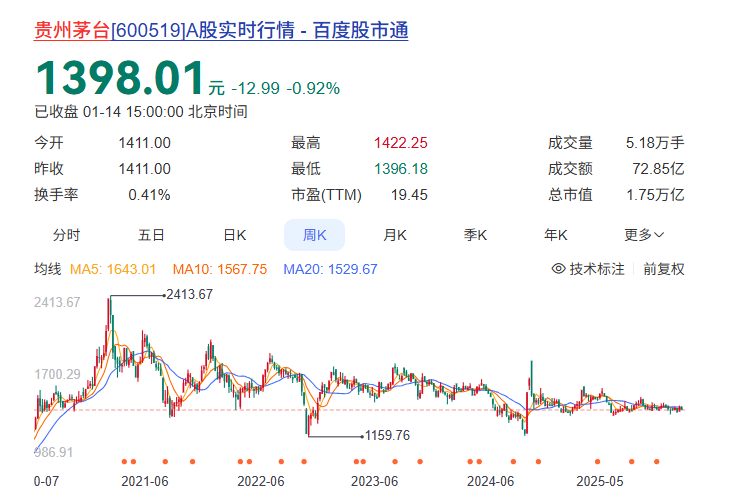The width and height of the screenshot is (739, 503).
Task: Click the -0.92% change percentage
Action: 313,88
